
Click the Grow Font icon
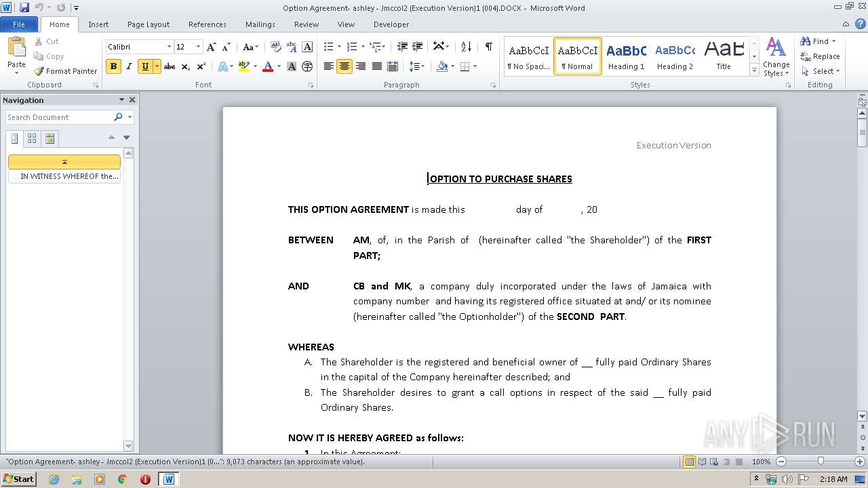[212, 47]
